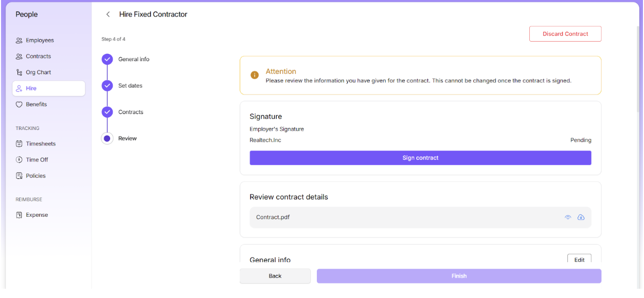Click the Time Off clock icon
Image resolution: width=644 pixels, height=298 pixels.
[x=19, y=160]
